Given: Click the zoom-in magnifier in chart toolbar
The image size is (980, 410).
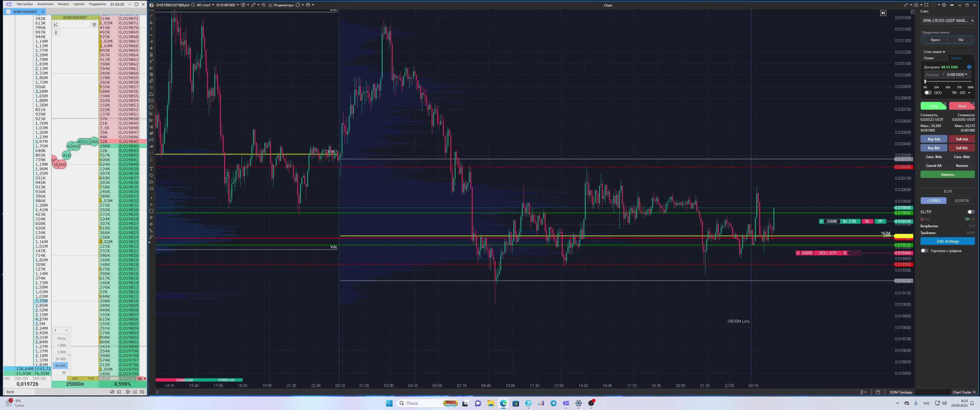Looking at the screenshot, I should pyautogui.click(x=263, y=5).
